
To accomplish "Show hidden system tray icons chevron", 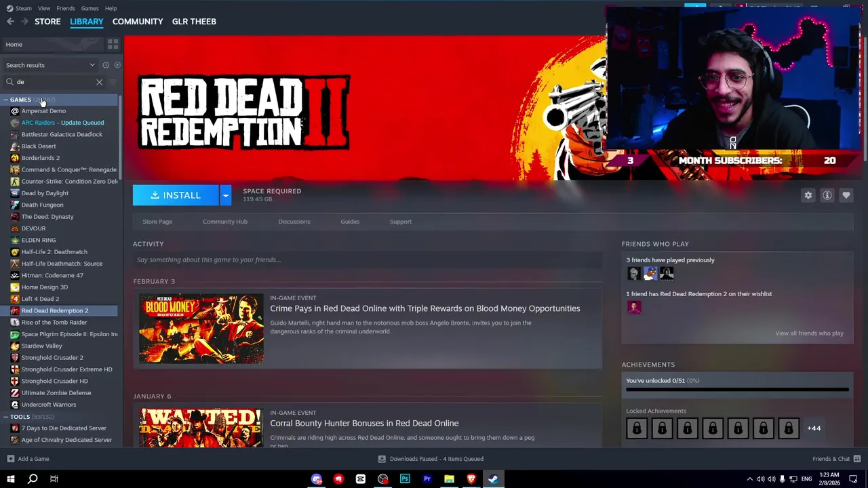I will 749,479.
